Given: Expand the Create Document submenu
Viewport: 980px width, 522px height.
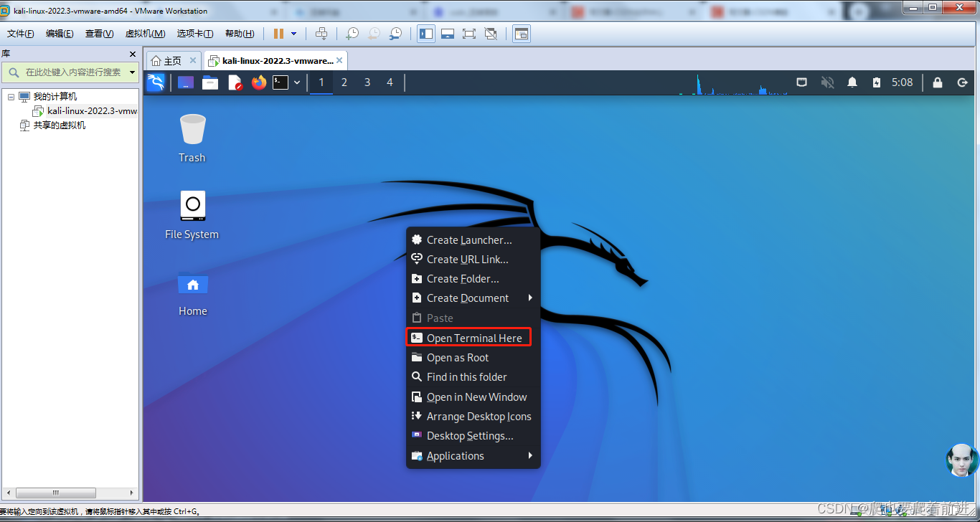Looking at the screenshot, I should [473, 298].
